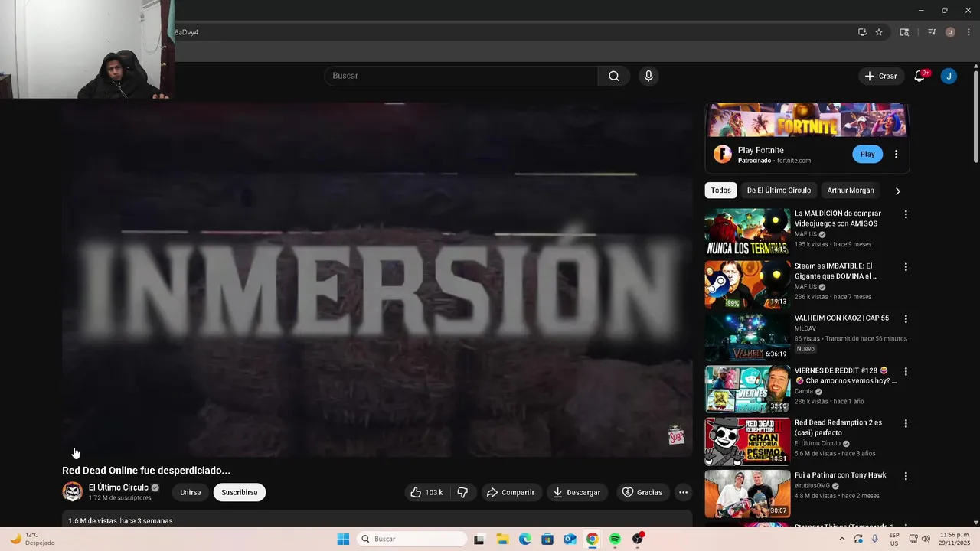Open File Explorer from the taskbar
The image size is (980, 551).
click(502, 539)
